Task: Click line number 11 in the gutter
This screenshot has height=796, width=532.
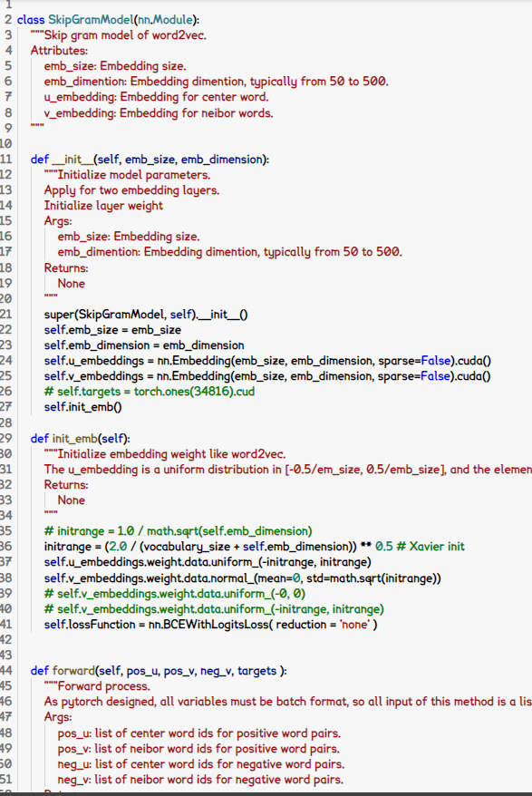Action: [x=5, y=159]
